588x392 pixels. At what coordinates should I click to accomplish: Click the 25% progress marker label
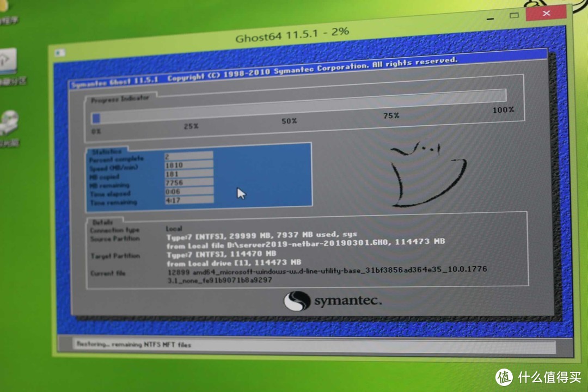[191, 126]
